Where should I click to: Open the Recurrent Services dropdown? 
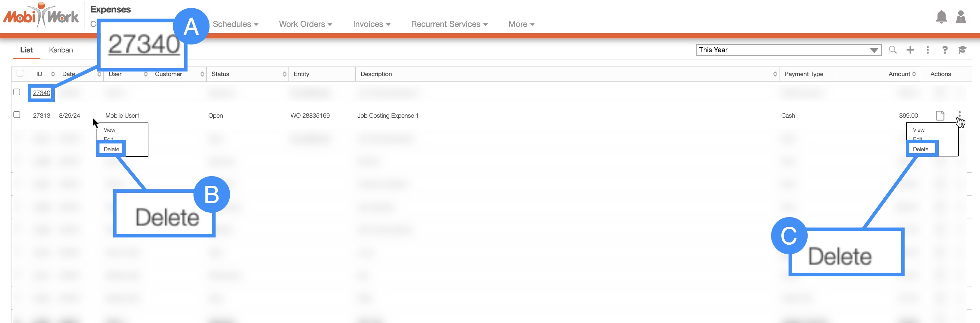click(x=449, y=24)
